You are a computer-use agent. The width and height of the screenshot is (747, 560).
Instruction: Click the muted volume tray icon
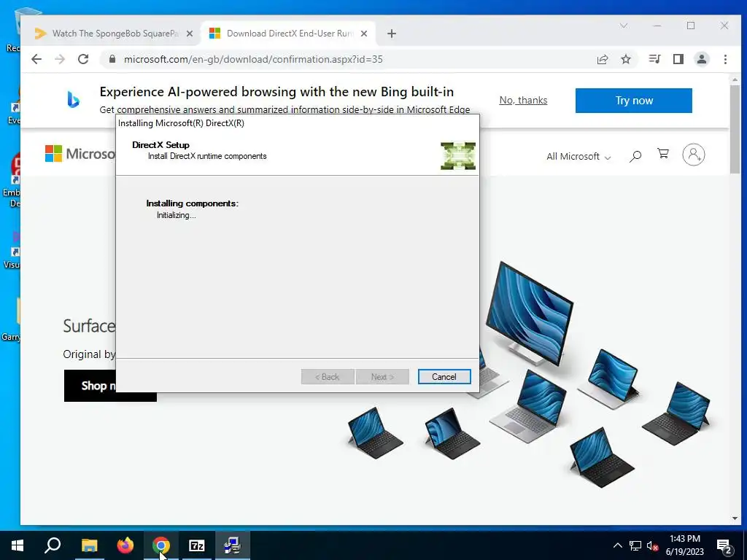[x=653, y=545]
